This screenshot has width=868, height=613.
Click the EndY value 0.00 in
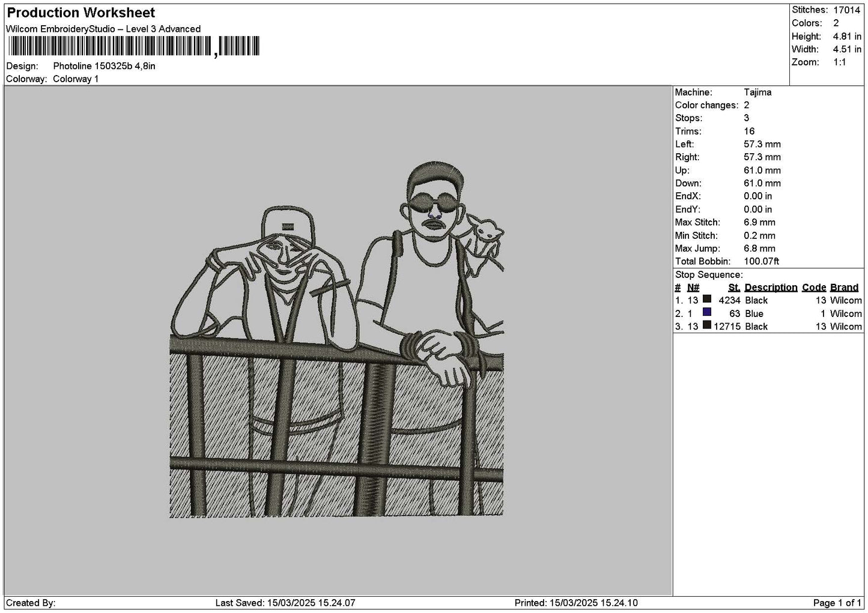(758, 210)
